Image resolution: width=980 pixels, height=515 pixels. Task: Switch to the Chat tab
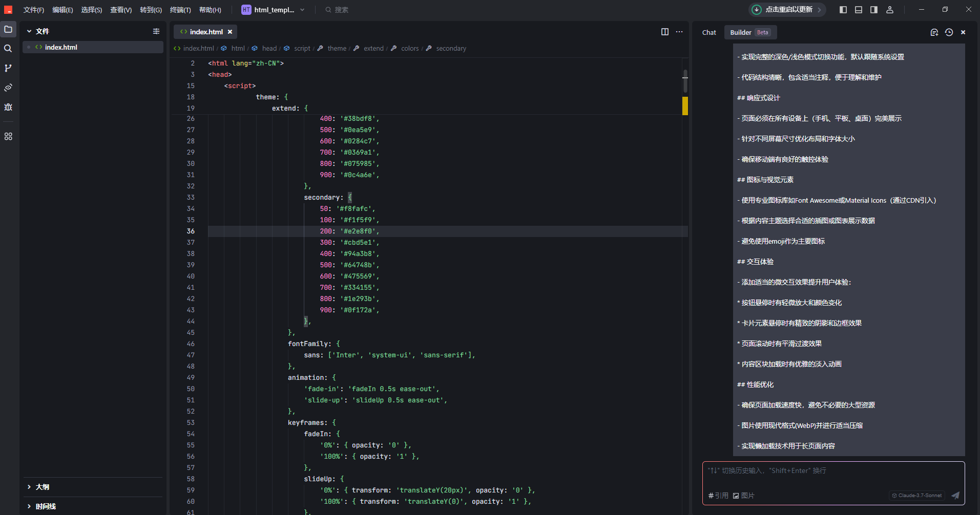click(x=709, y=32)
